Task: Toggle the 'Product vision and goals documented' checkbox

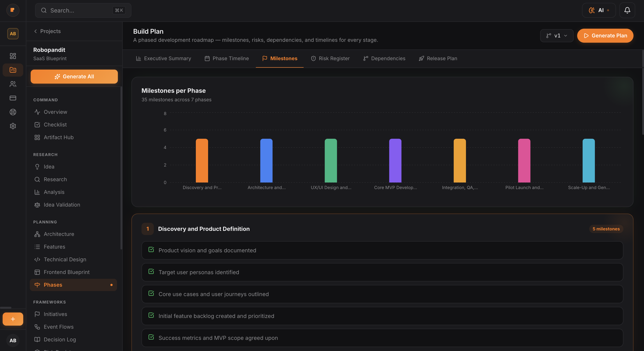Action: [151, 250]
